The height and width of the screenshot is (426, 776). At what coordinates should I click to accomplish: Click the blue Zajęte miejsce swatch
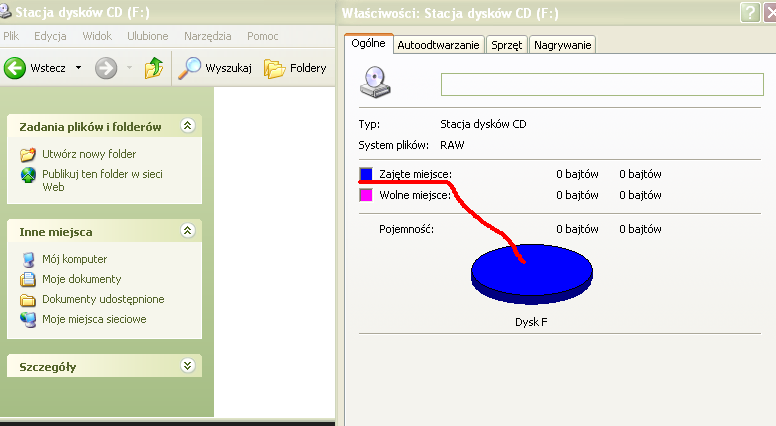point(366,174)
